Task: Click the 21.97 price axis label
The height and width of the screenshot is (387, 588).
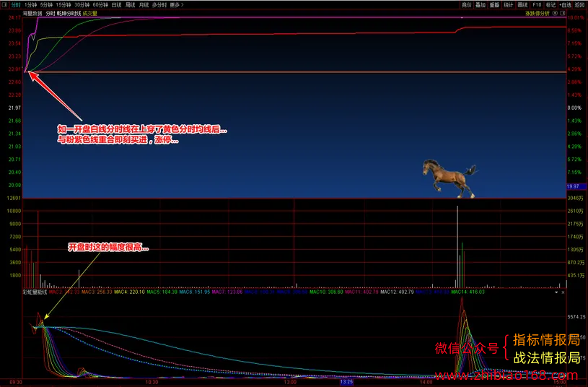Action: tap(14, 108)
